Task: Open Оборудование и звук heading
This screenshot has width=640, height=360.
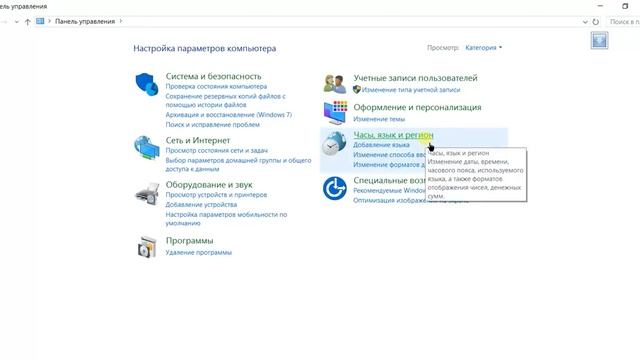Action: point(209,185)
